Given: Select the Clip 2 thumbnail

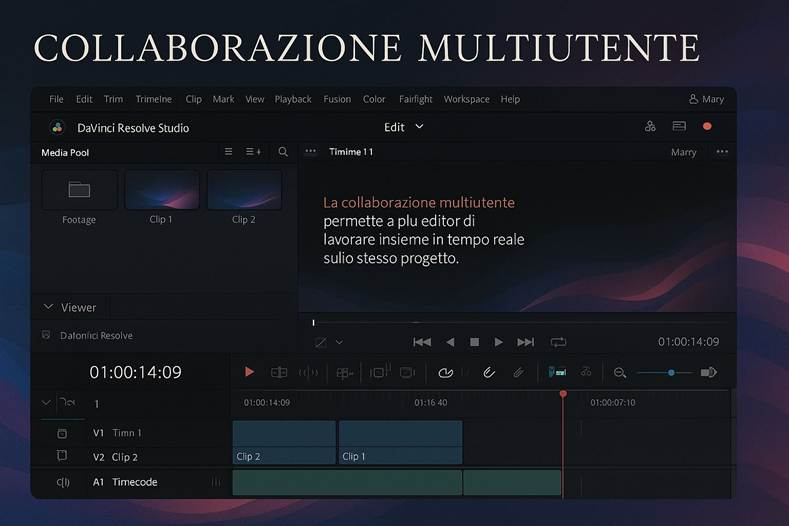Looking at the screenshot, I should pyautogui.click(x=244, y=190).
